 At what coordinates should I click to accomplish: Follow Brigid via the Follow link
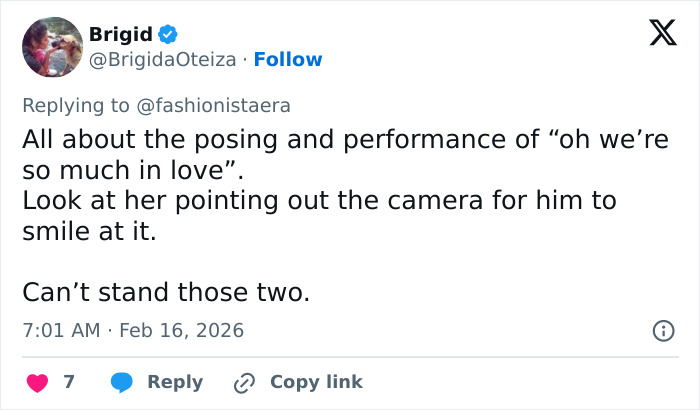point(288,60)
